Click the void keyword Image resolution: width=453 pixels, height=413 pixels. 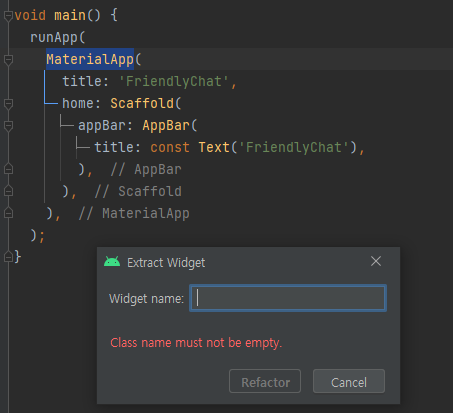click(30, 15)
